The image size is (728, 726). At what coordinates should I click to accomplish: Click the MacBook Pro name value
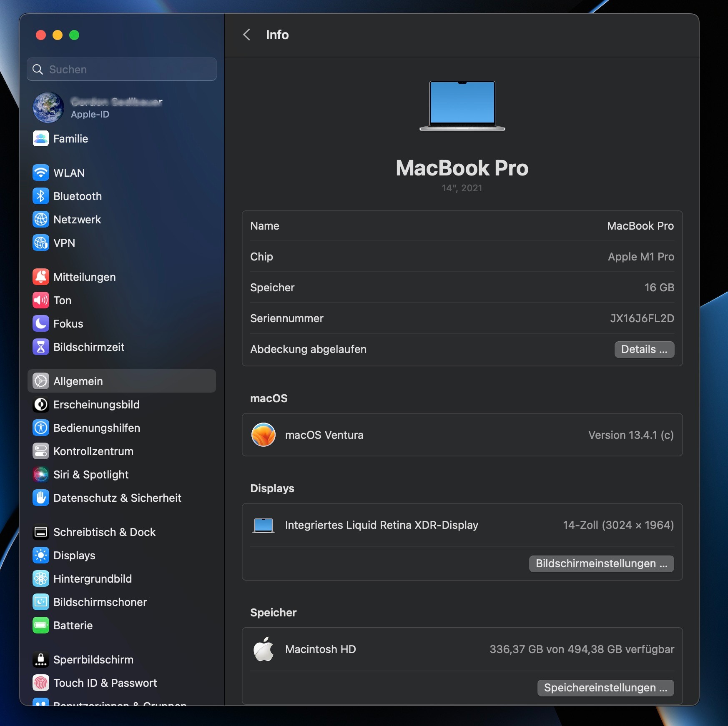click(640, 226)
